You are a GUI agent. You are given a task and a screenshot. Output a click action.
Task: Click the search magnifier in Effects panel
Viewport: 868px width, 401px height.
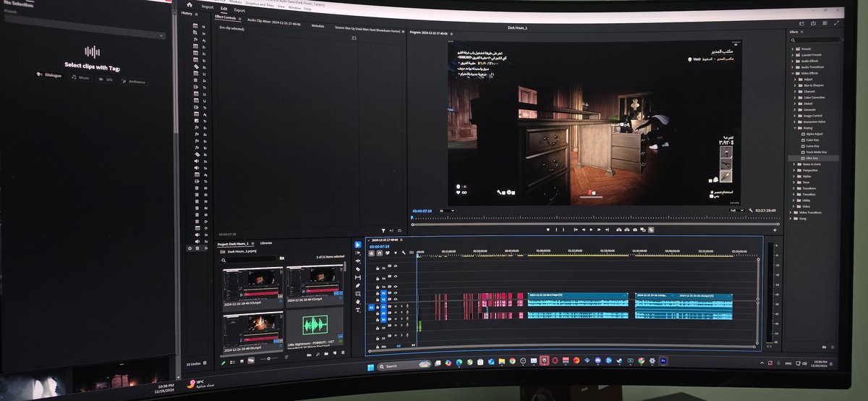pos(793,40)
